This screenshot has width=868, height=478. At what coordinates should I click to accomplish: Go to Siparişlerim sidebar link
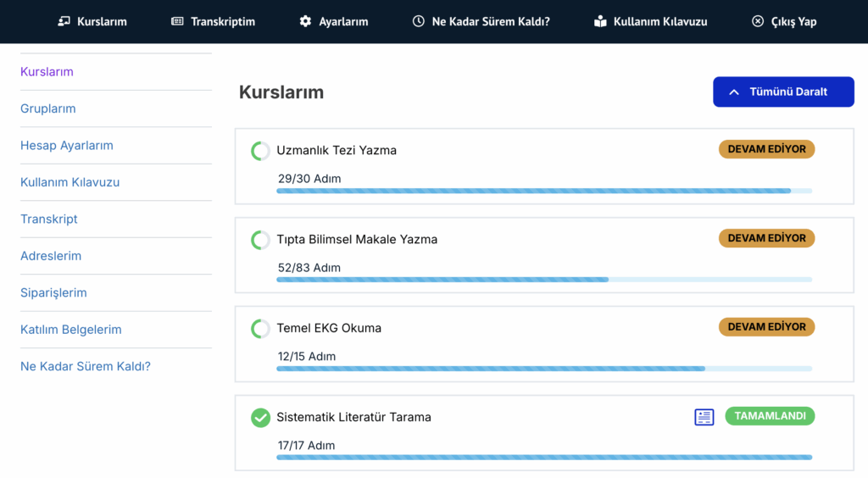[x=53, y=292]
